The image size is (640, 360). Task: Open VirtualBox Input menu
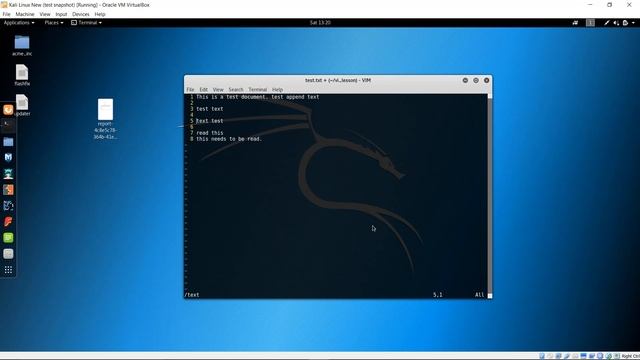point(61,14)
